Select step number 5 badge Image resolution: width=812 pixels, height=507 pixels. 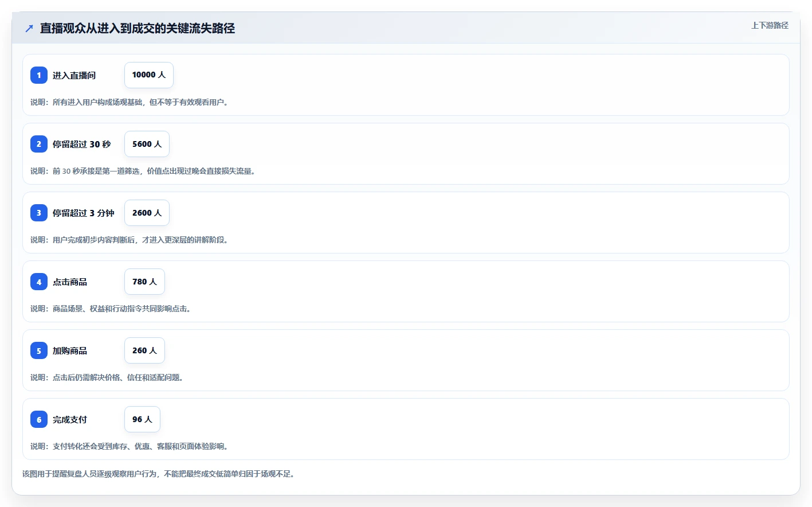point(39,350)
